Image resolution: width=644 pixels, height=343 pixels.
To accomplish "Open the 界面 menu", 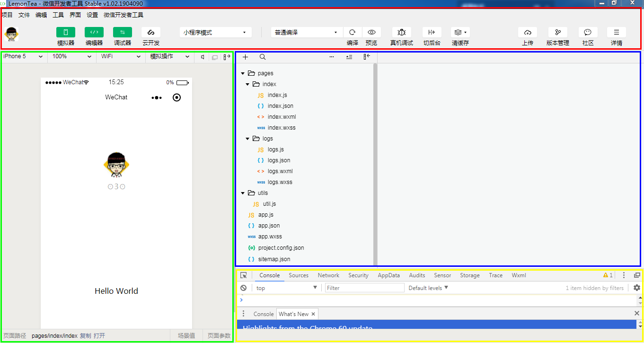I will [75, 15].
